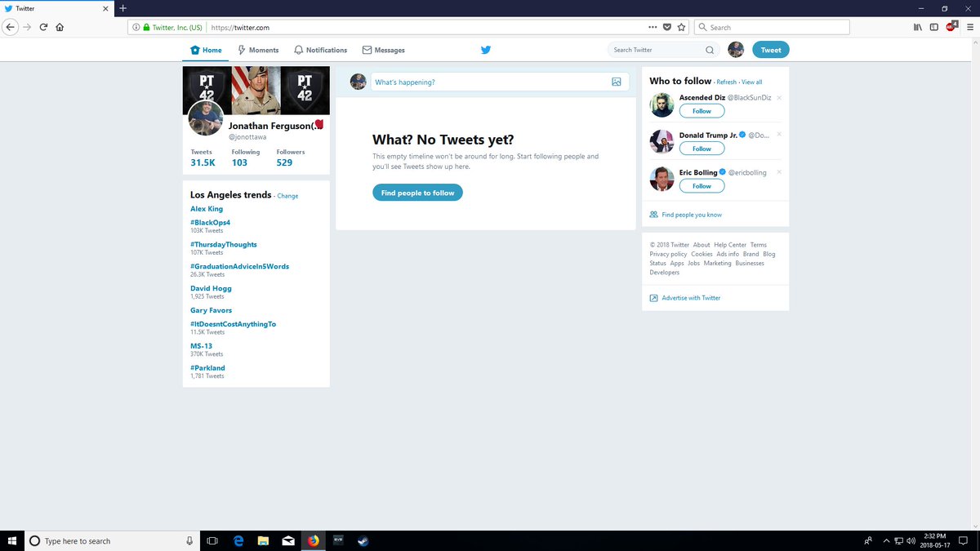Open Developers footer link
Viewport: 980px width, 551px height.
(665, 273)
